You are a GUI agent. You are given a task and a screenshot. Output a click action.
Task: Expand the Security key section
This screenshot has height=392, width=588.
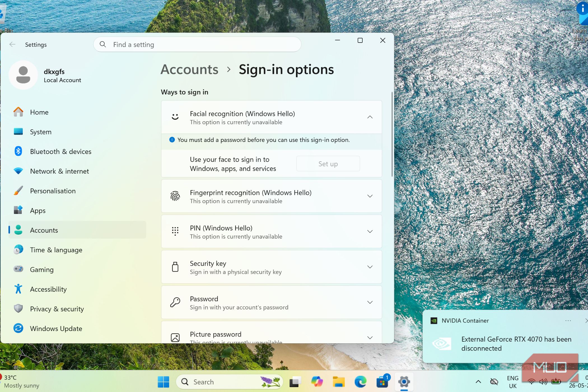tap(370, 267)
